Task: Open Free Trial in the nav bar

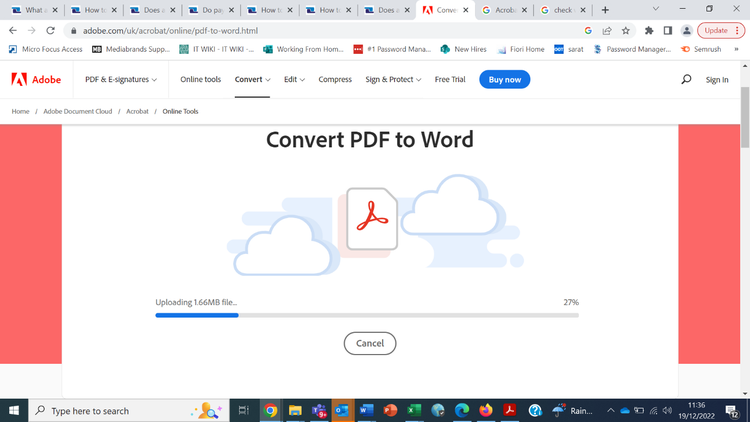Action: tap(450, 79)
